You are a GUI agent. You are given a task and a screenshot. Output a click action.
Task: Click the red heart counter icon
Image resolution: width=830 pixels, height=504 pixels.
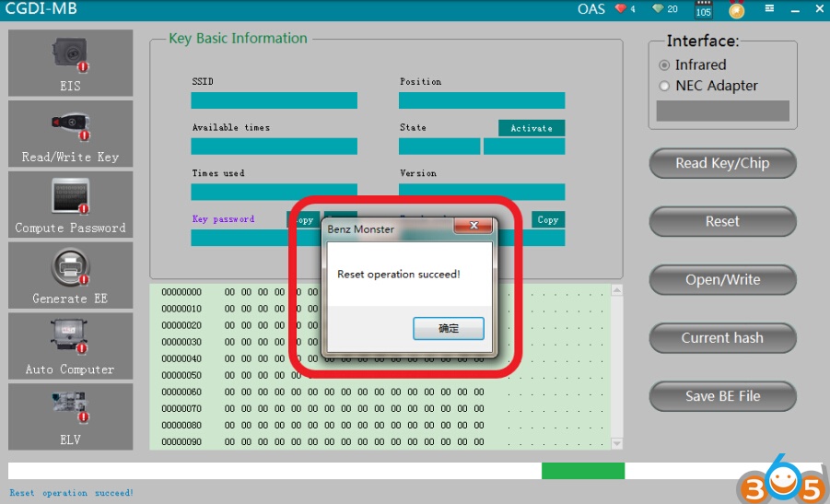click(620, 8)
